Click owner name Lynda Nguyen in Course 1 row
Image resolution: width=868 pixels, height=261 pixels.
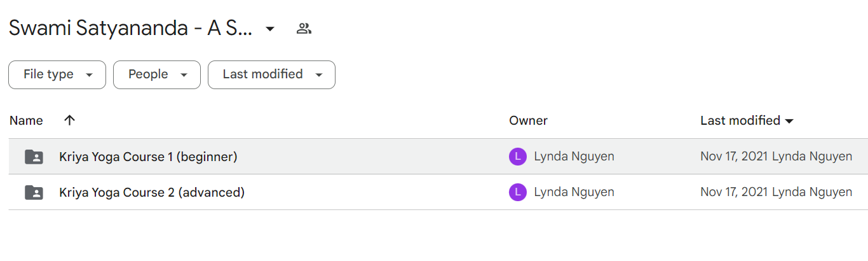[574, 157]
